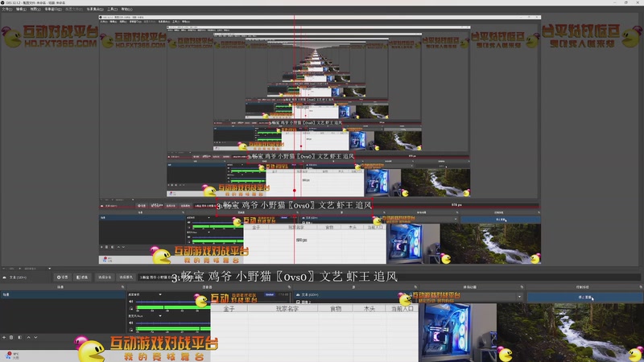Click the 停止直播 stop streaming button
644x362 pixels.
coord(584,297)
